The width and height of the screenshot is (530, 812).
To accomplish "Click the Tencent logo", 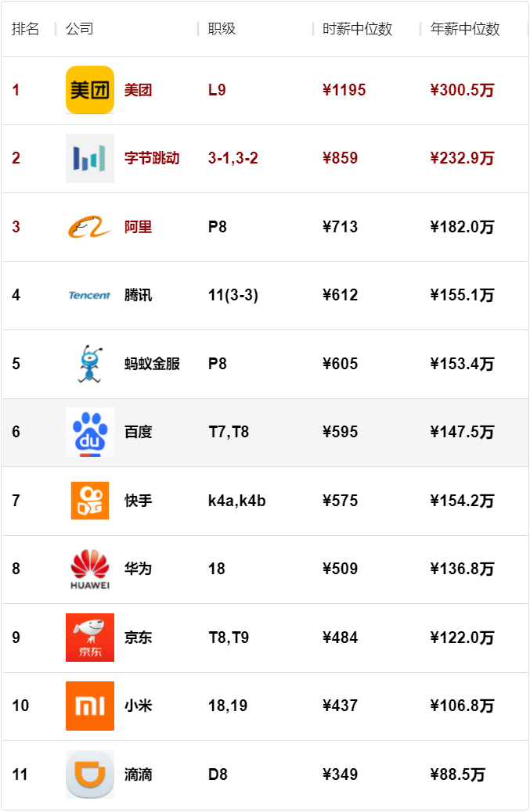I will click(89, 295).
